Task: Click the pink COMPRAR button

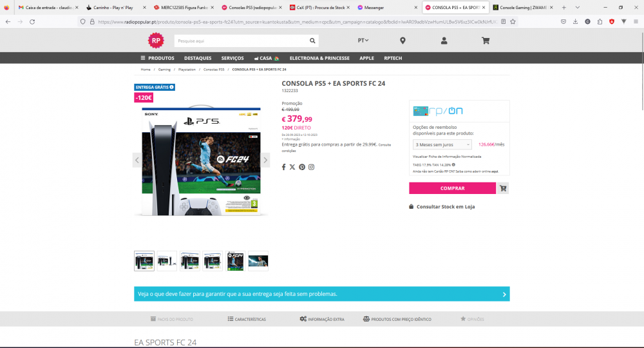Action: coord(452,188)
